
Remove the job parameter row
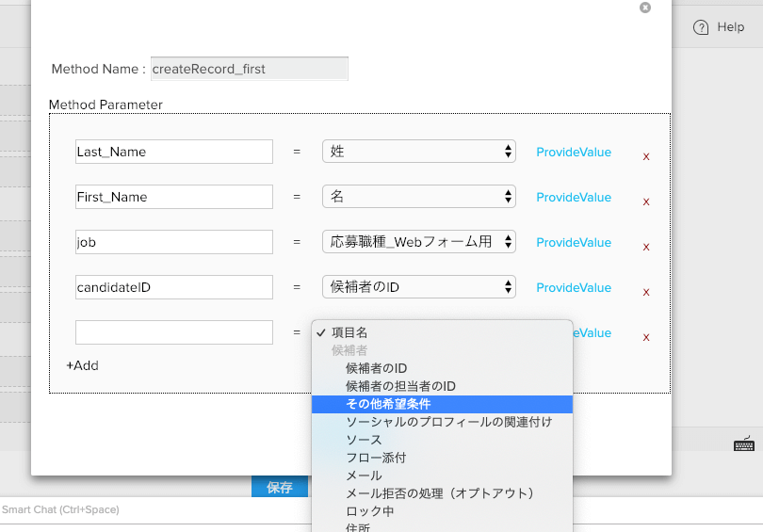[x=646, y=247]
